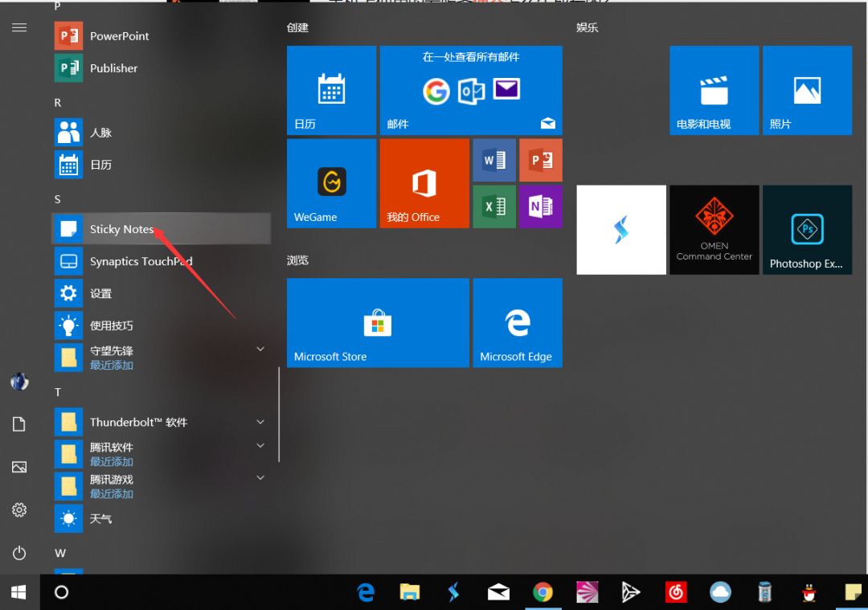The width and height of the screenshot is (868, 610).
Task: Jump to letter S section header
Action: click(58, 199)
